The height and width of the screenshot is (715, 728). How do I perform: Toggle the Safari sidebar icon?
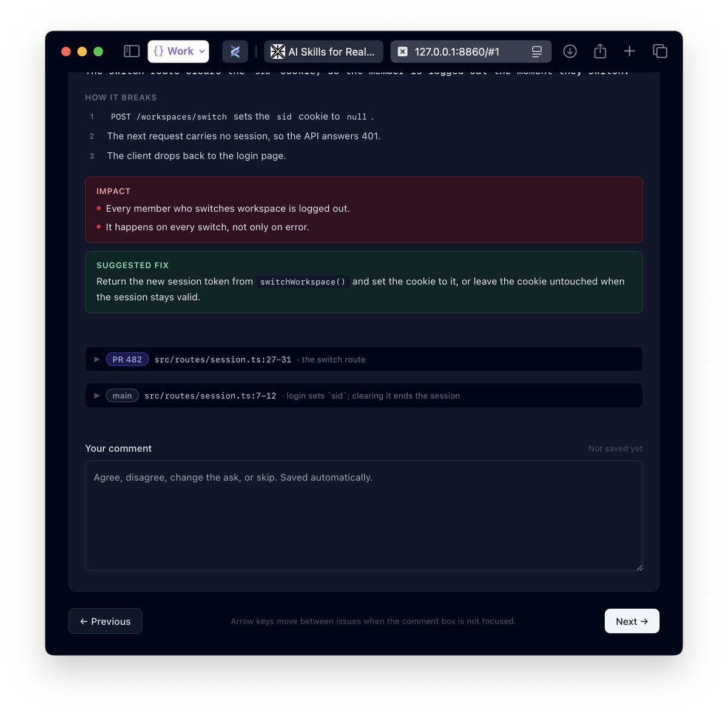point(132,52)
